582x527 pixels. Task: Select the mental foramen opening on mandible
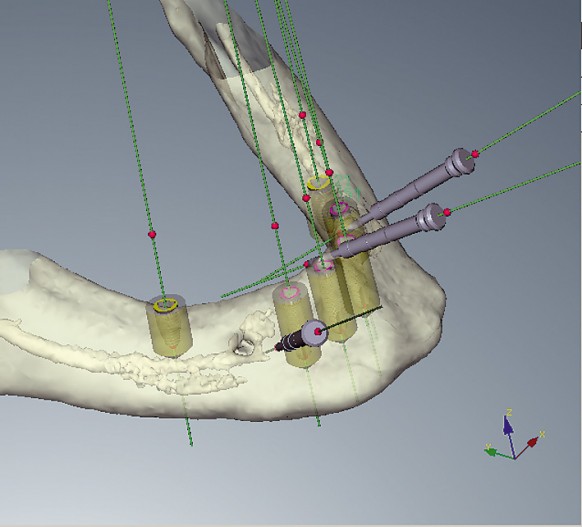pos(241,345)
